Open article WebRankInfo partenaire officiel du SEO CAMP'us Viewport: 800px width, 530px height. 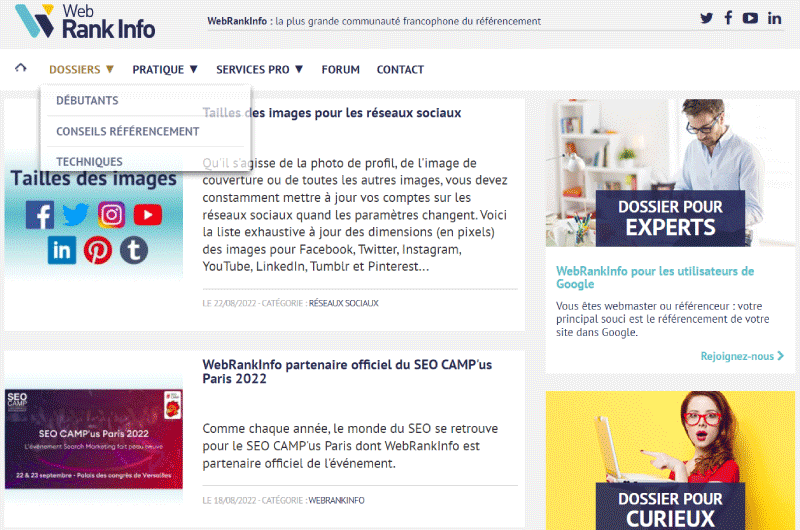tap(347, 372)
